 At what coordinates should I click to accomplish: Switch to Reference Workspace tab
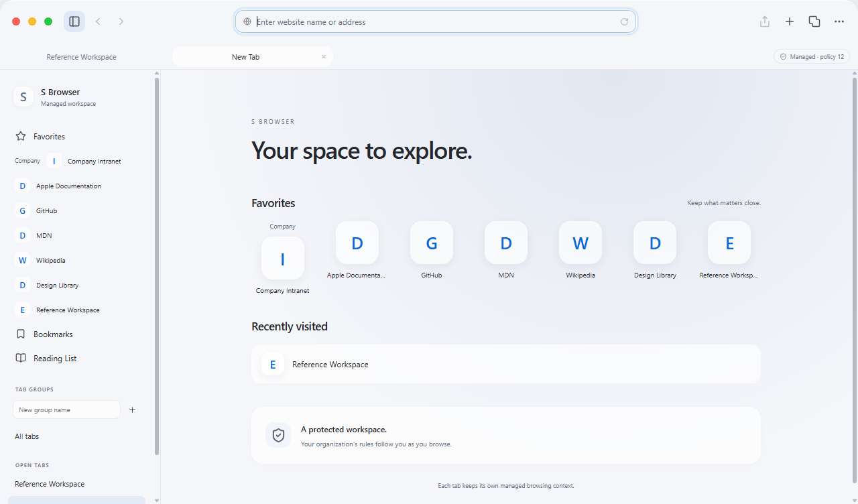[x=82, y=57]
